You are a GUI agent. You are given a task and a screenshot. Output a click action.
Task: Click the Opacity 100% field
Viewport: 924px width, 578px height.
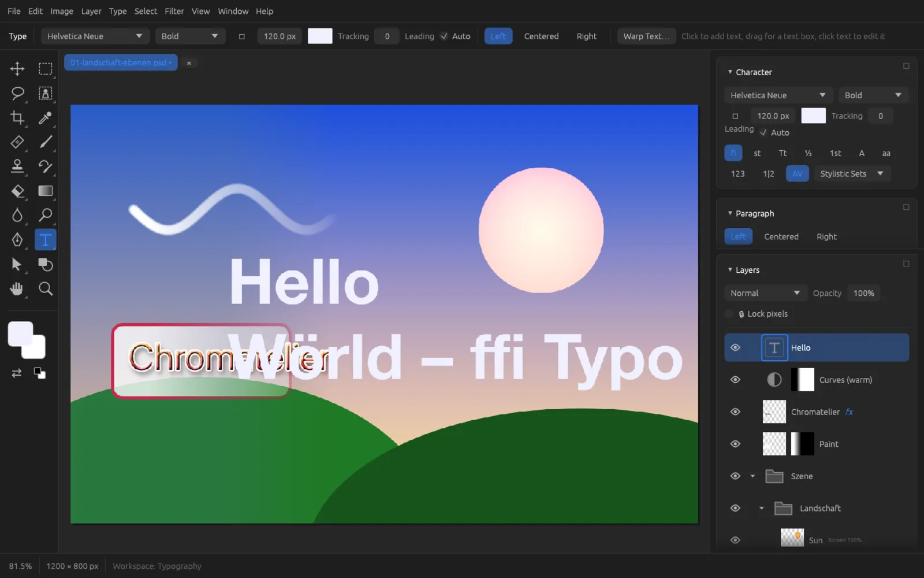[863, 294]
